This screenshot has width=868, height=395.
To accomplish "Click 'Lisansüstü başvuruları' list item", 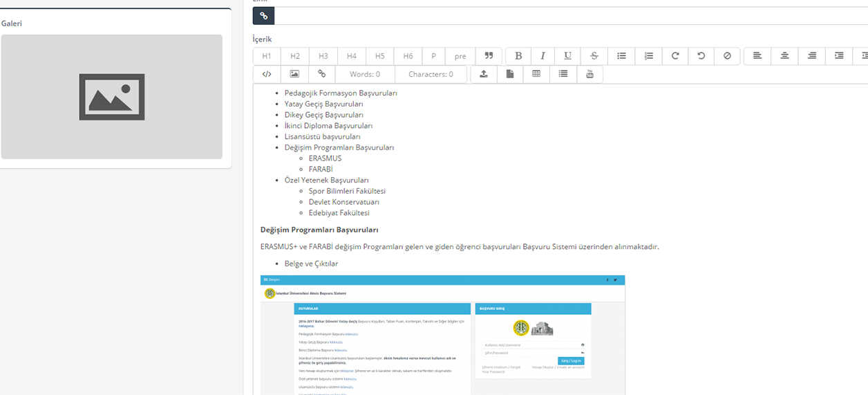I will coord(323,137).
